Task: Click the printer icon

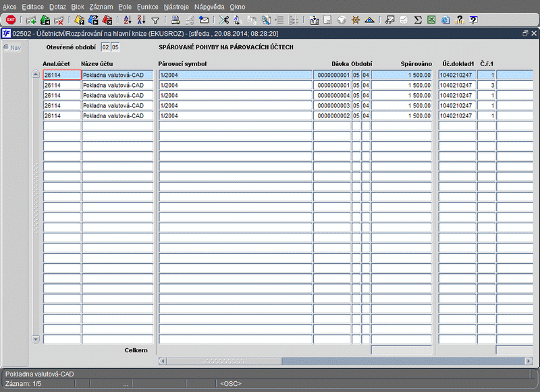Action: pyautogui.click(x=175, y=20)
